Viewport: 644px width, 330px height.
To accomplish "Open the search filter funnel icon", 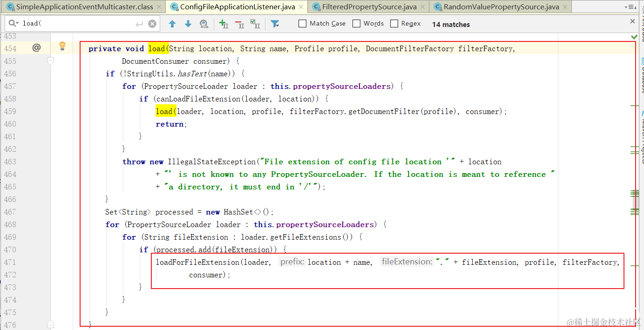I will point(275,24).
